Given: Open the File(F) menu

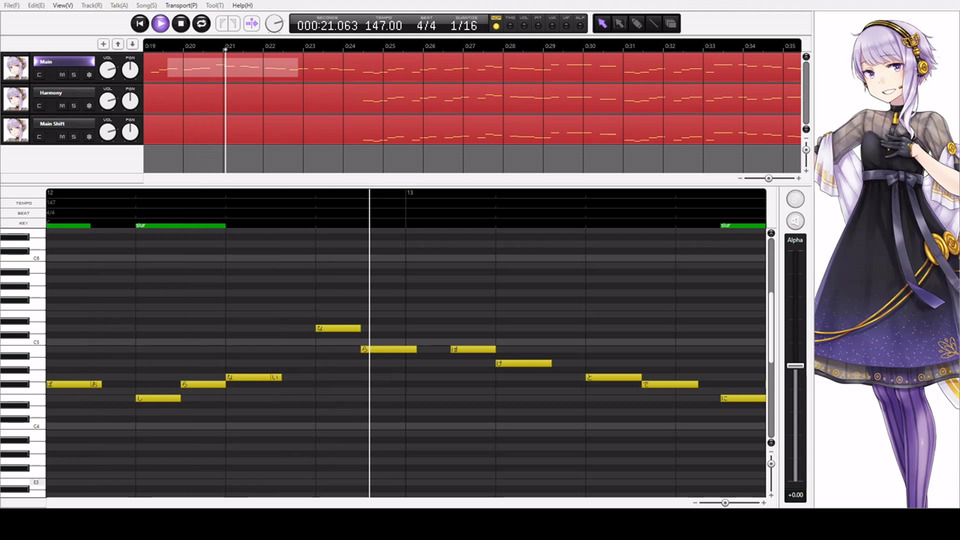Looking at the screenshot, I should point(12,6).
